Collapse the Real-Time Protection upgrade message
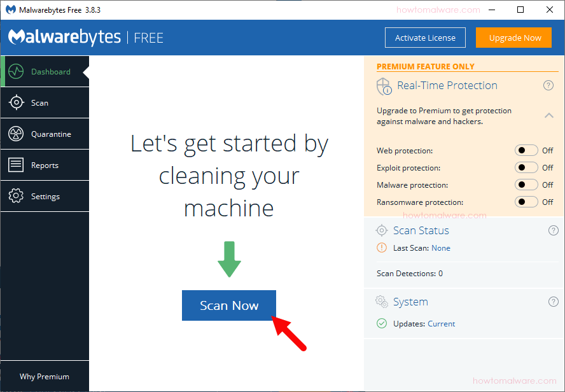Viewport: 565px width, 392px height. [x=549, y=116]
